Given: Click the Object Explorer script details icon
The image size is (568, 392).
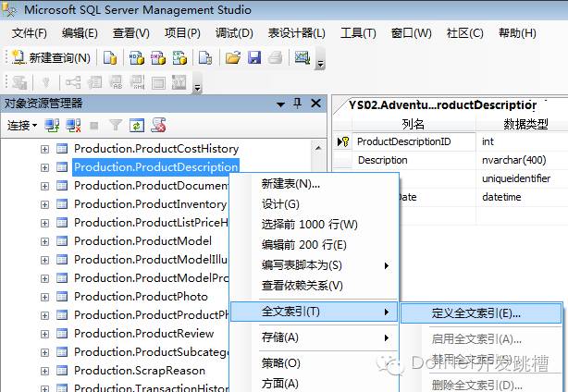Looking at the screenshot, I should pyautogui.click(x=158, y=126).
